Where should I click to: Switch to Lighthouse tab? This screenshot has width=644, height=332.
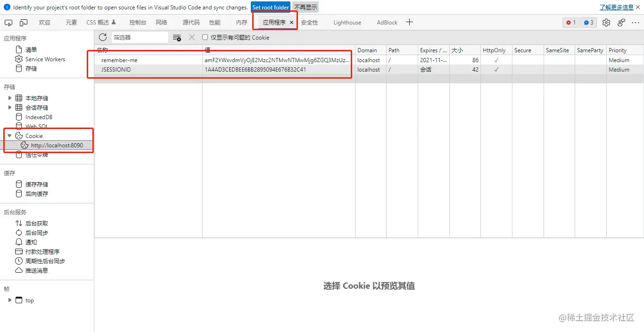pos(347,23)
